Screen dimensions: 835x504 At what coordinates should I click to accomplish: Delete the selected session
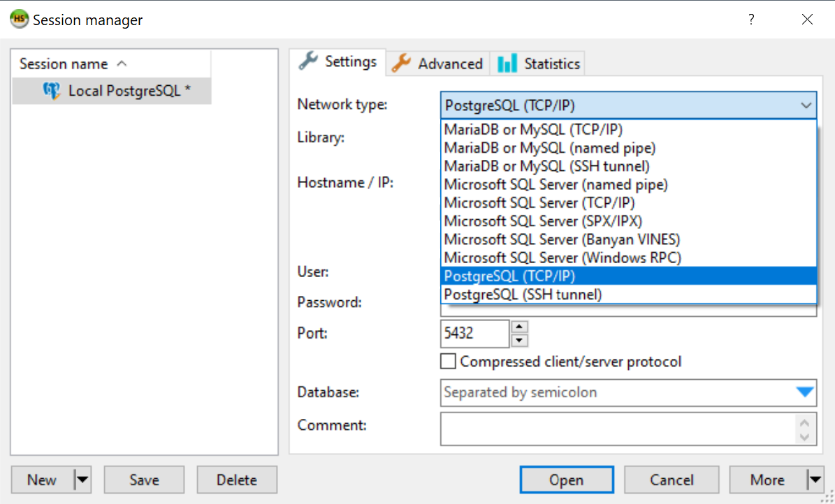(237, 480)
